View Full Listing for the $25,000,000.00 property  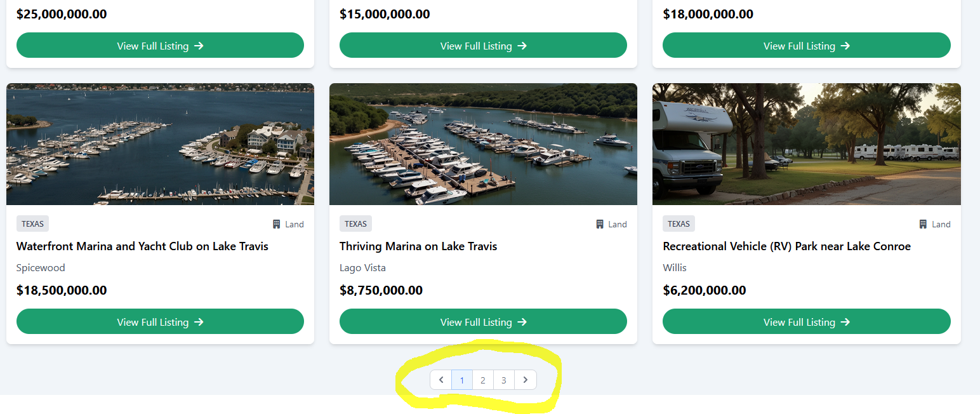160,46
